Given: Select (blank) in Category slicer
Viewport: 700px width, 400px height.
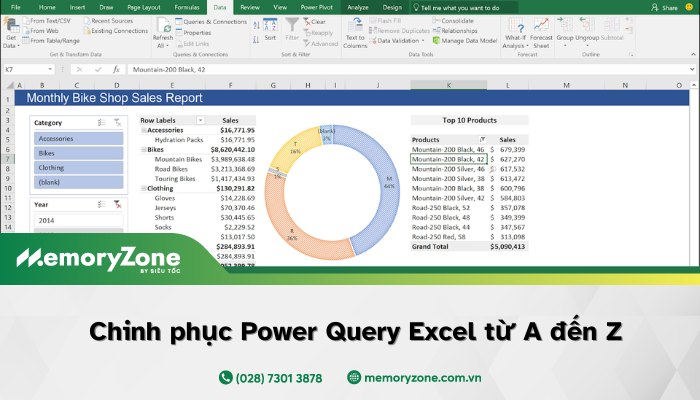Looking at the screenshot, I should coord(79,182).
